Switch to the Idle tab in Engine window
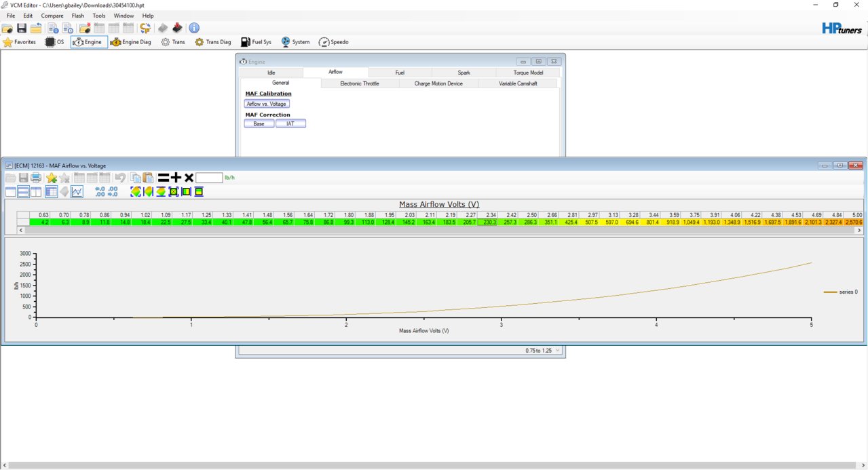Screen dimensions: 868x470 (271, 72)
